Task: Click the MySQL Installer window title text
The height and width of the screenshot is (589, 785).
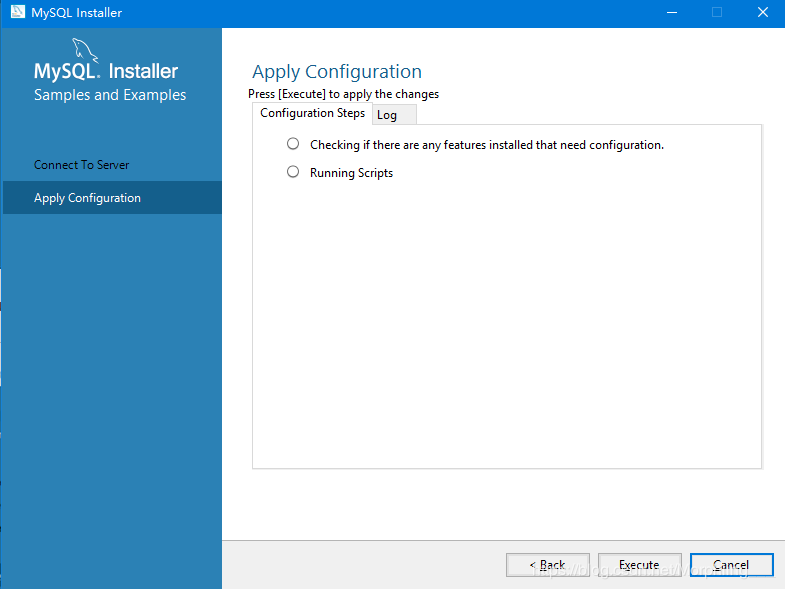Action: pyautogui.click(x=77, y=13)
